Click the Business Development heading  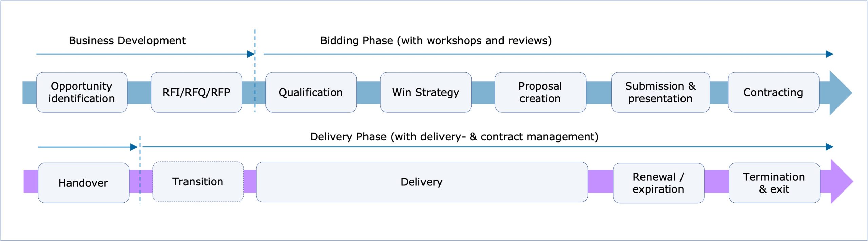(127, 41)
